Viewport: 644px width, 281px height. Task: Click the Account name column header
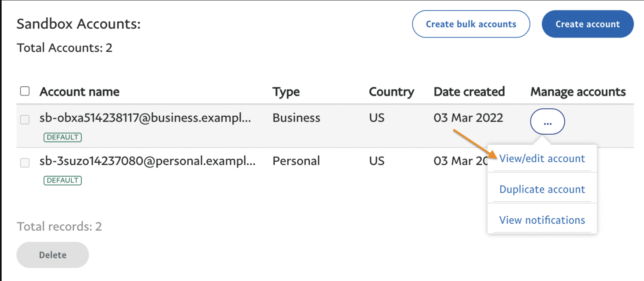79,92
